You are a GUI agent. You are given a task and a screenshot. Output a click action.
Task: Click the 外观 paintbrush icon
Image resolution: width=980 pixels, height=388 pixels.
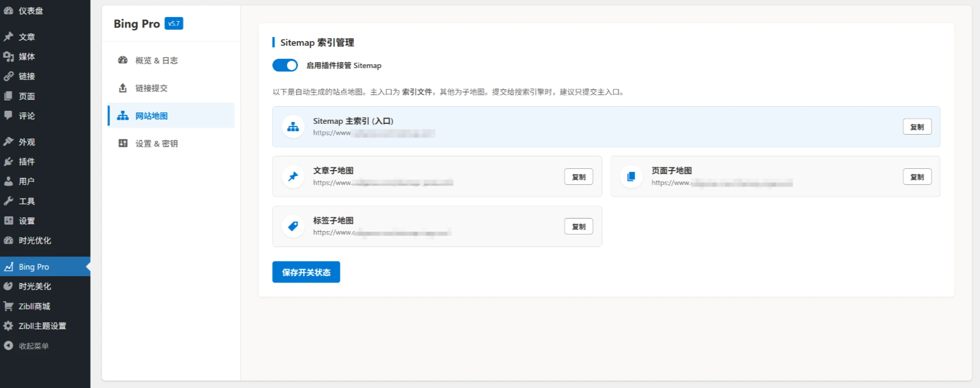tap(9, 142)
